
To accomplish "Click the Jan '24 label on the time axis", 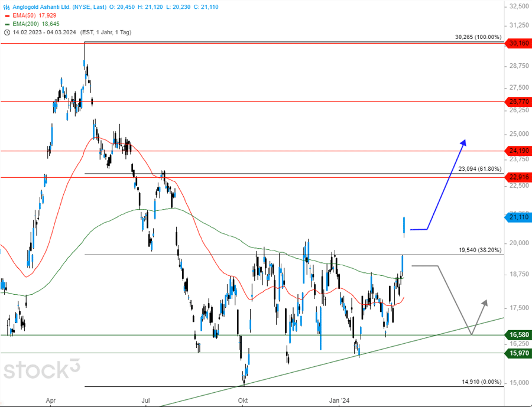I will pyautogui.click(x=339, y=401).
